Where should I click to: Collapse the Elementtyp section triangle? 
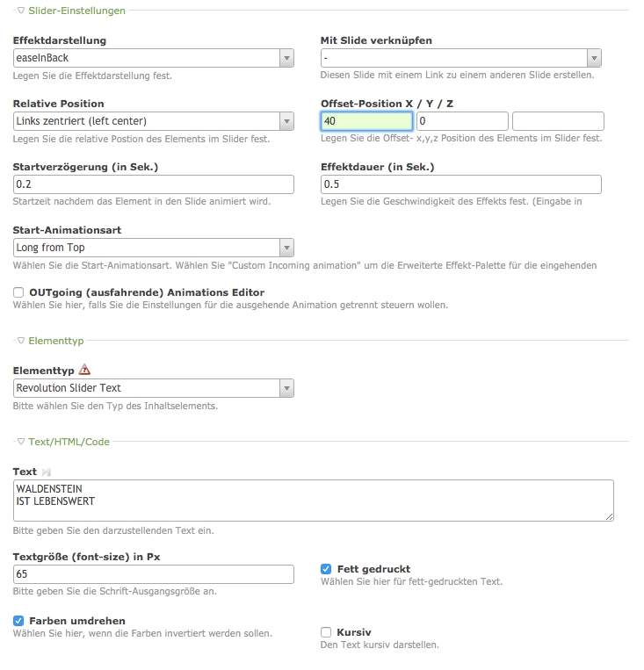coord(21,340)
